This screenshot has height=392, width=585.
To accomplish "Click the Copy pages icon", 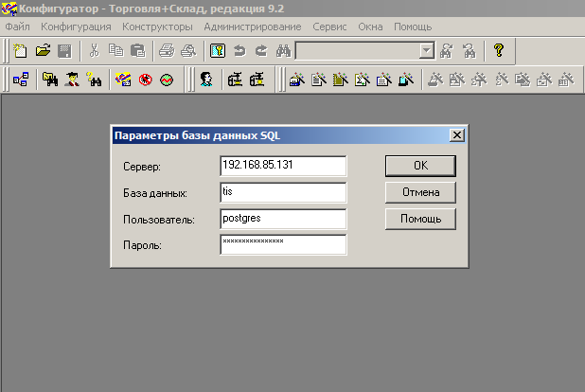I will 116,50.
